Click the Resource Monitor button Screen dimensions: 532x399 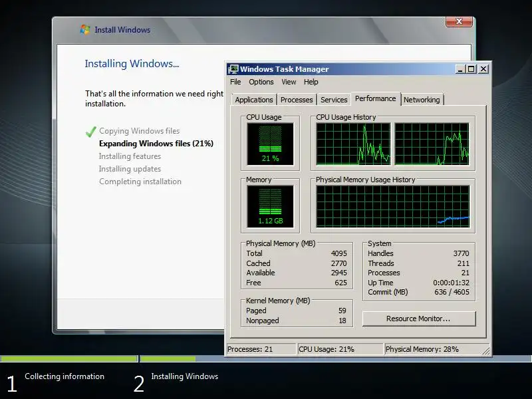[x=419, y=319]
